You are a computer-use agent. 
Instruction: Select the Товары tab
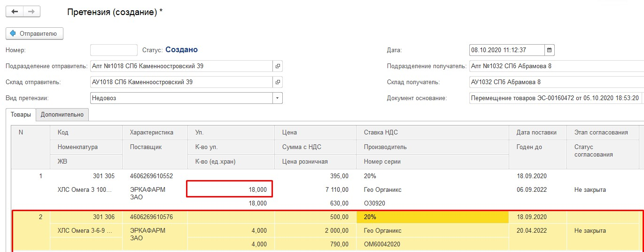(x=21, y=114)
